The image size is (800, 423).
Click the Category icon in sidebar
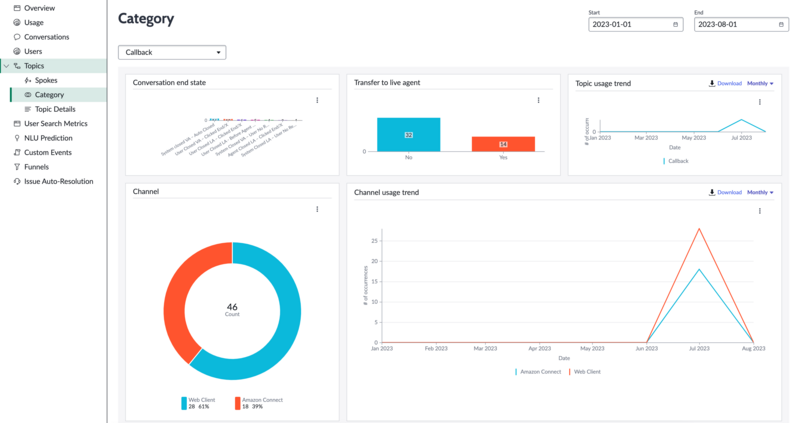28,94
